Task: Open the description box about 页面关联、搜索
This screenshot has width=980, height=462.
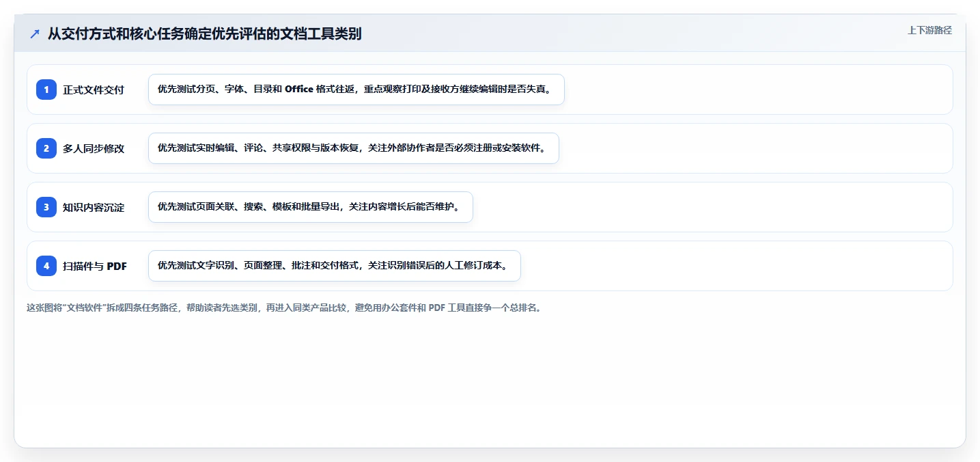Action: [x=311, y=207]
